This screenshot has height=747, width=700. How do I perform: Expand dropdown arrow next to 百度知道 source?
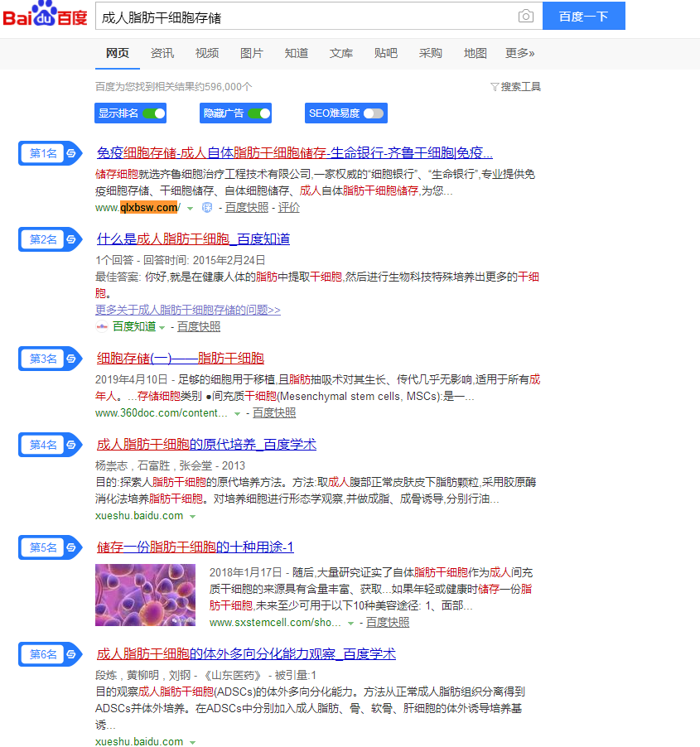pos(162,327)
